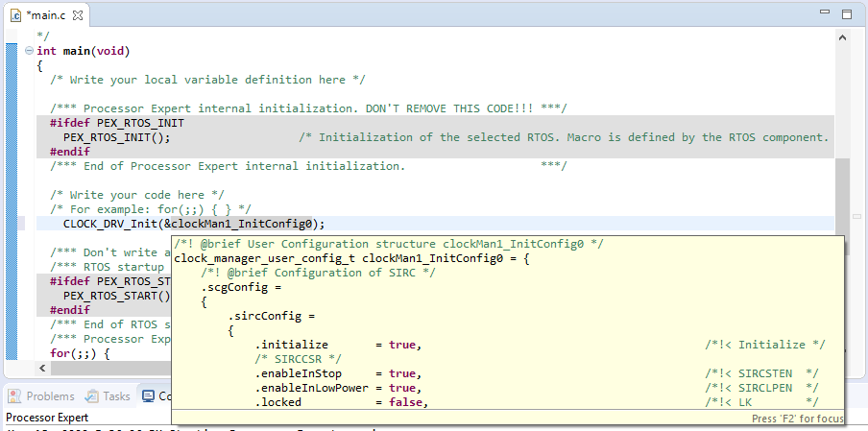Click the '.initialize = true' line in popup
The height and width of the screenshot is (431, 868).
coord(338,346)
